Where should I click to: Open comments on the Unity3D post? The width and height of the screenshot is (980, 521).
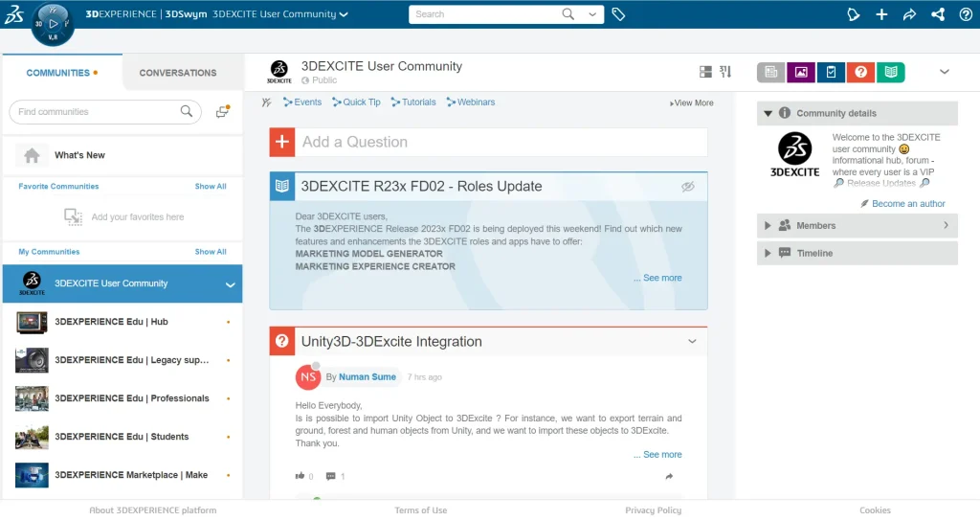click(x=330, y=476)
